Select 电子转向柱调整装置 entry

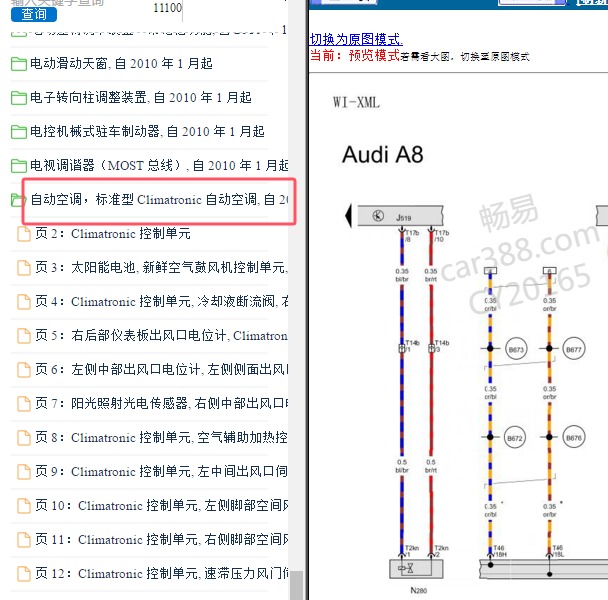(141, 97)
